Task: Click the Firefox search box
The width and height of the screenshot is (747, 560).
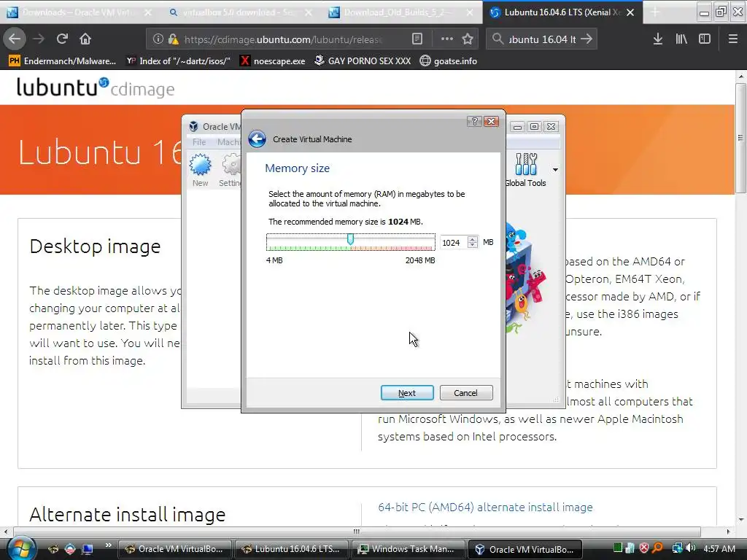Action: 542,39
